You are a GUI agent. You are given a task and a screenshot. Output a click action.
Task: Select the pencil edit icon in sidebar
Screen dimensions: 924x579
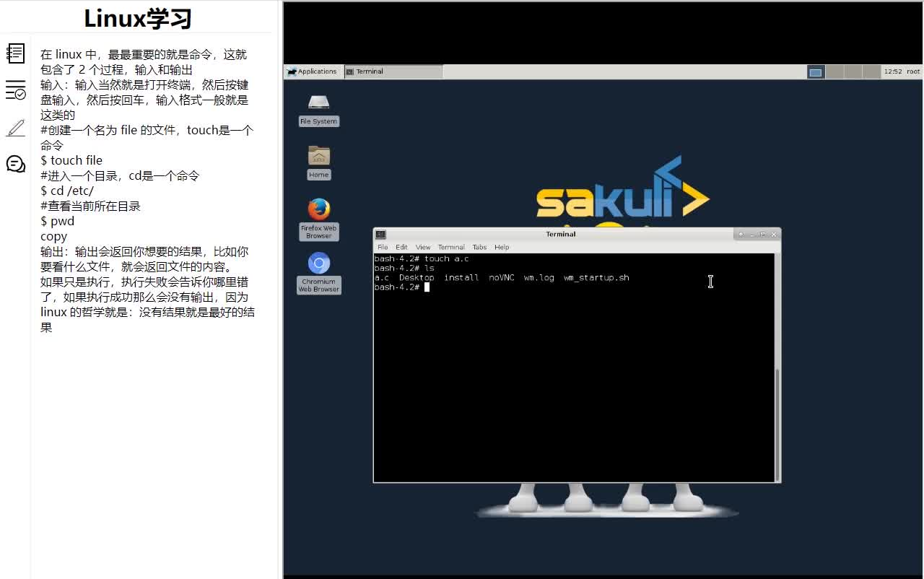15,128
